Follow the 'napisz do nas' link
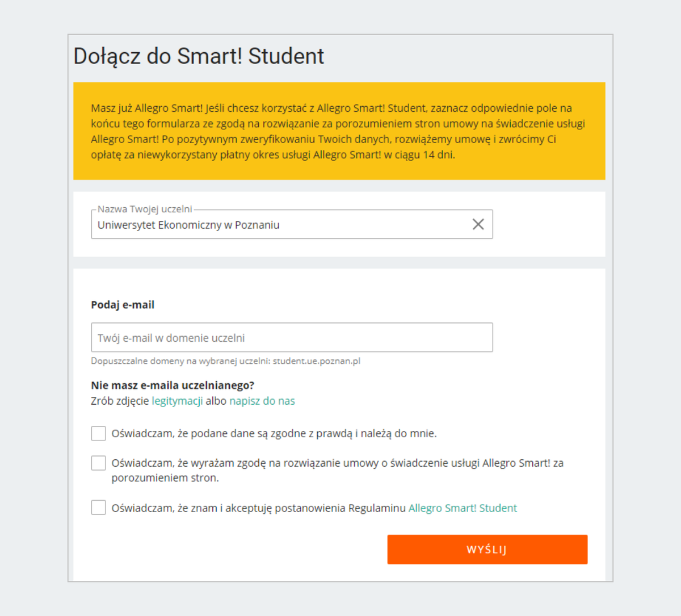The width and height of the screenshot is (681, 616). point(262,401)
